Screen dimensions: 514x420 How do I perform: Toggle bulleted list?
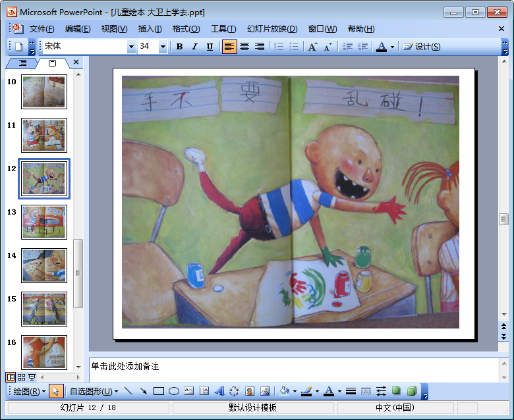click(x=294, y=47)
